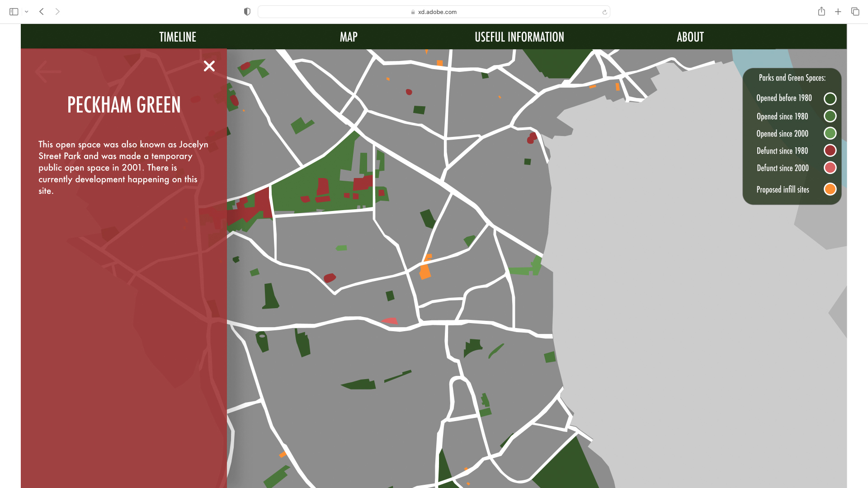Switch to the Map menu item

pyautogui.click(x=349, y=37)
